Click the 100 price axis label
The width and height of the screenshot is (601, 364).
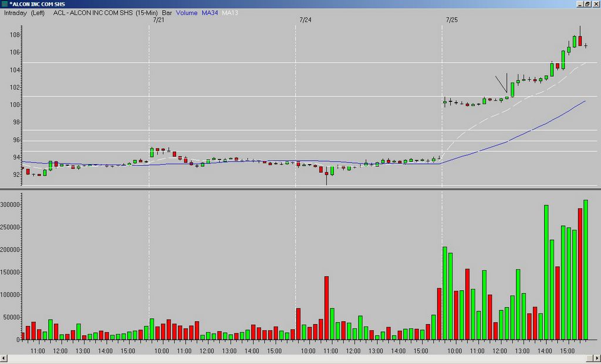[15, 105]
